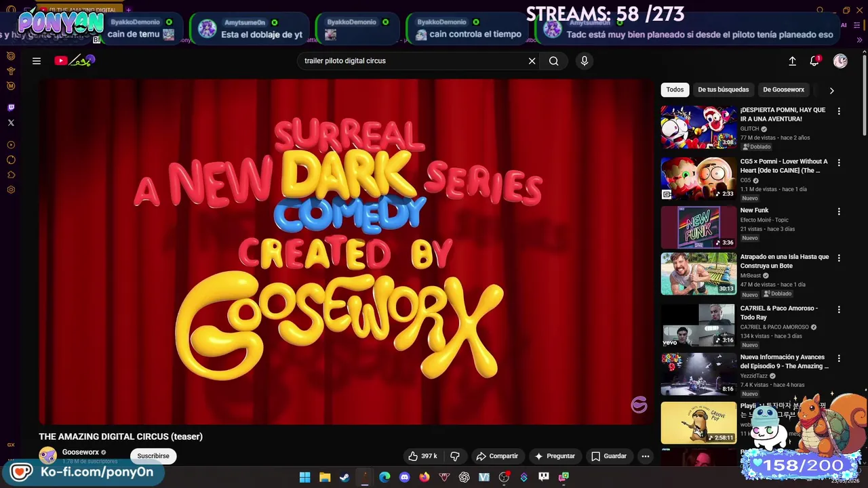Image resolution: width=868 pixels, height=488 pixels.
Task: Open the upload/create video icon
Action: pyautogui.click(x=792, y=61)
